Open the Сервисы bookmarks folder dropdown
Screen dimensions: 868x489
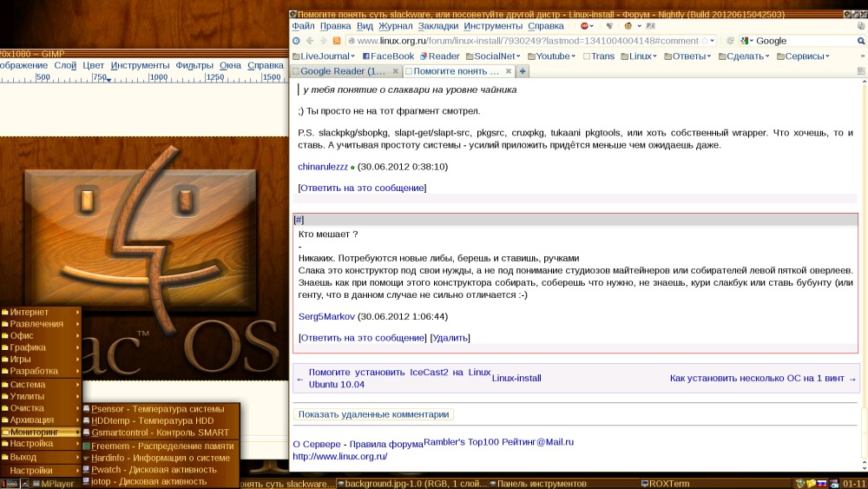point(803,56)
